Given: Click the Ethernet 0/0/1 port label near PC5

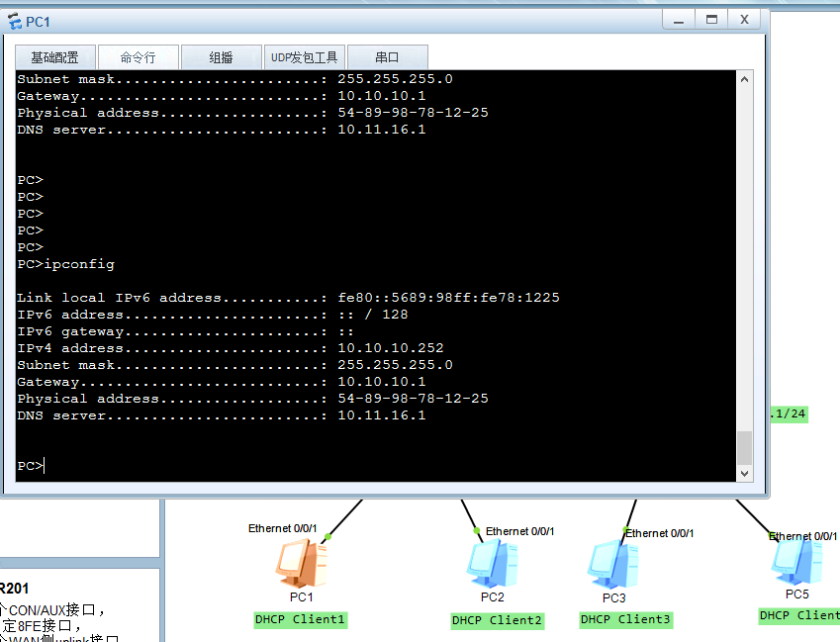Looking at the screenshot, I should (802, 536).
